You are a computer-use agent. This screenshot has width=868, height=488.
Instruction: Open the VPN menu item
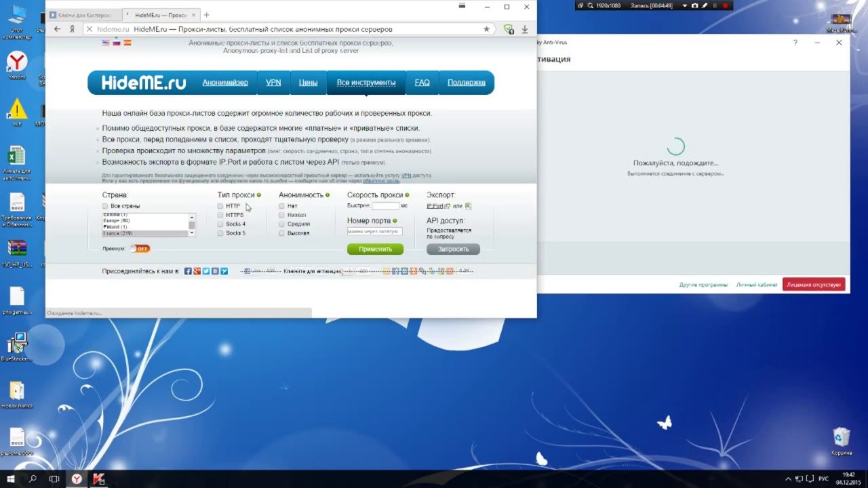(x=273, y=83)
